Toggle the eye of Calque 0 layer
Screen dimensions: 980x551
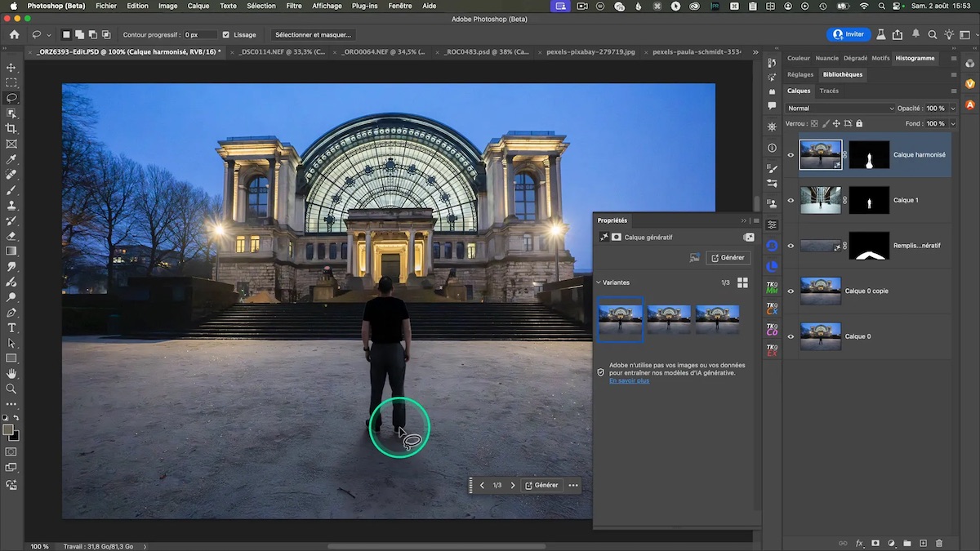pos(791,336)
